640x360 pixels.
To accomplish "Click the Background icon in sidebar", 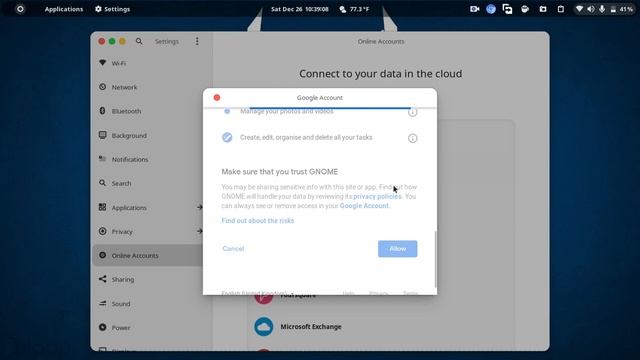I will click(102, 135).
